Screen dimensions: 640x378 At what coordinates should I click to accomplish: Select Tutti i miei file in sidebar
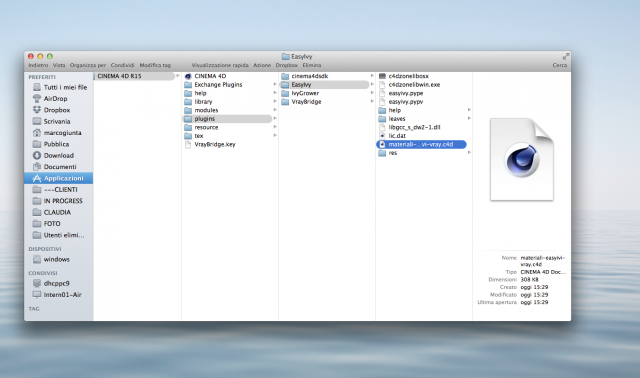coord(60,87)
